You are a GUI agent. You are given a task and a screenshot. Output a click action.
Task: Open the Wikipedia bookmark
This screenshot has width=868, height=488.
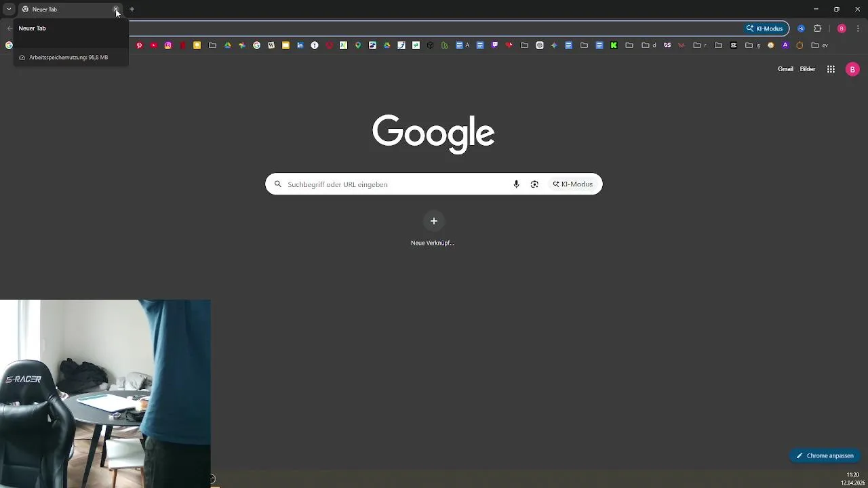tap(271, 45)
